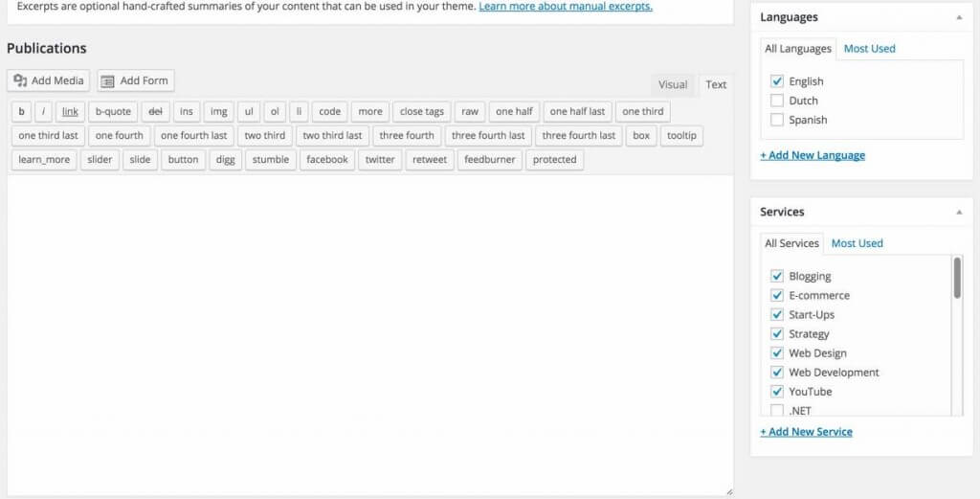Screen dimensions: 980x499
Task: Click the Services list scrollbar
Action: [x=957, y=279]
